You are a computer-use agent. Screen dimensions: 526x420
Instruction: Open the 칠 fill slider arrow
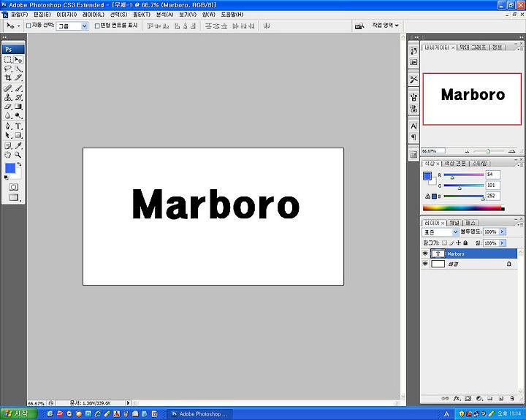(502, 243)
